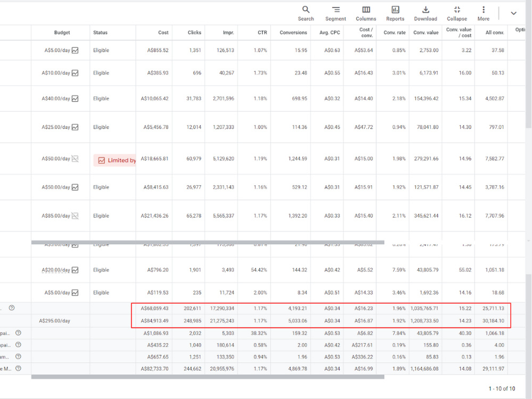Click conversions cell 1,392.20
Screen dimensions: 532x399
pos(297,216)
